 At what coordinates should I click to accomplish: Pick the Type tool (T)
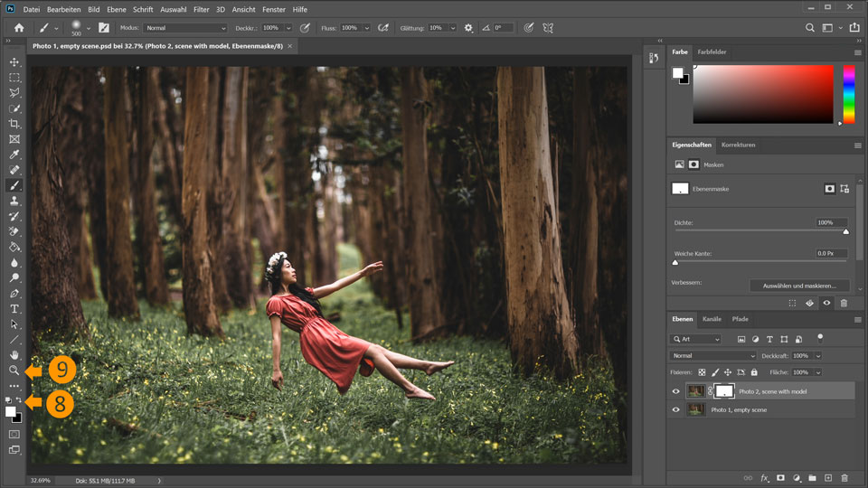coord(14,308)
